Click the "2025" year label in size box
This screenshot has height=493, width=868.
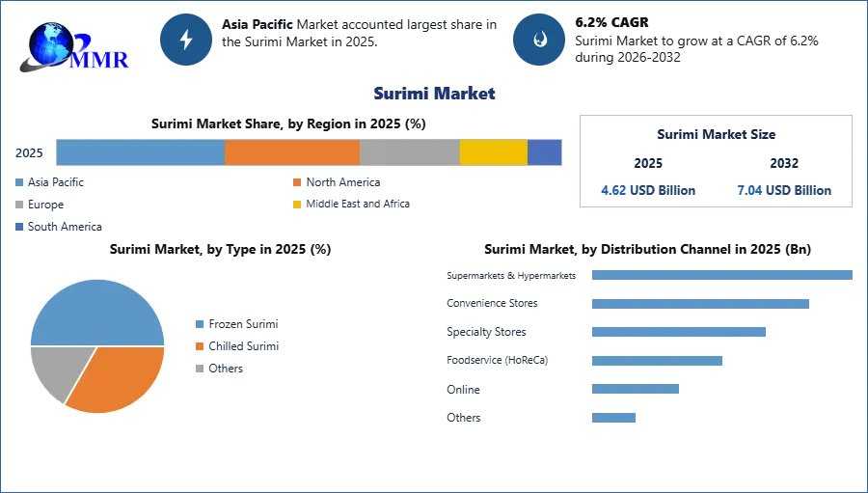pyautogui.click(x=648, y=163)
